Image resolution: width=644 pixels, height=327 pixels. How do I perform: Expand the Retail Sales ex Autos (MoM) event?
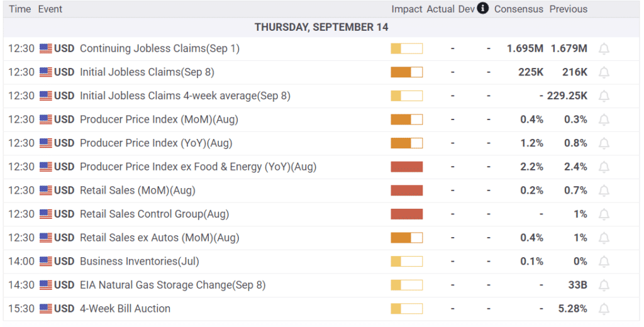(321, 238)
